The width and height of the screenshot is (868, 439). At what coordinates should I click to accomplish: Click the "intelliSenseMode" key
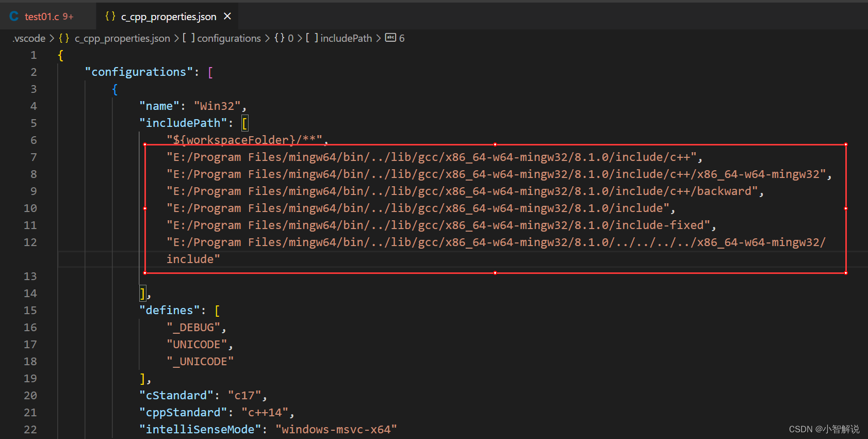click(x=200, y=430)
